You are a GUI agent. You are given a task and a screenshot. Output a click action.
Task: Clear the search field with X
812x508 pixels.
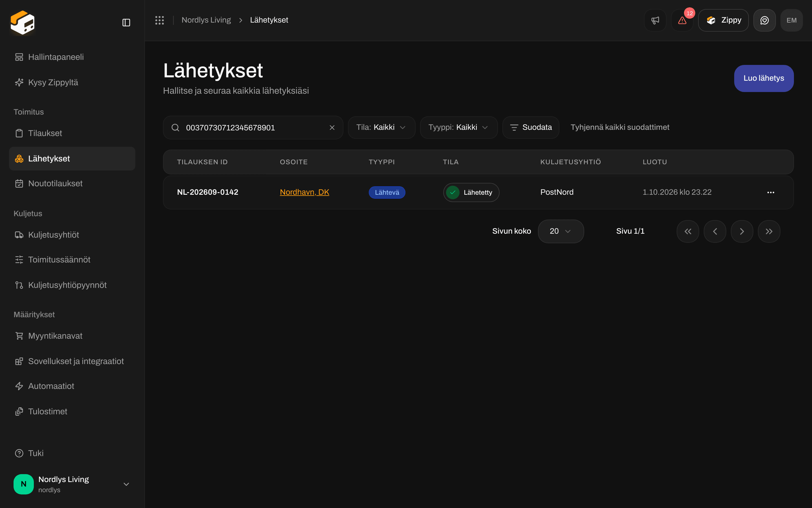pos(332,128)
